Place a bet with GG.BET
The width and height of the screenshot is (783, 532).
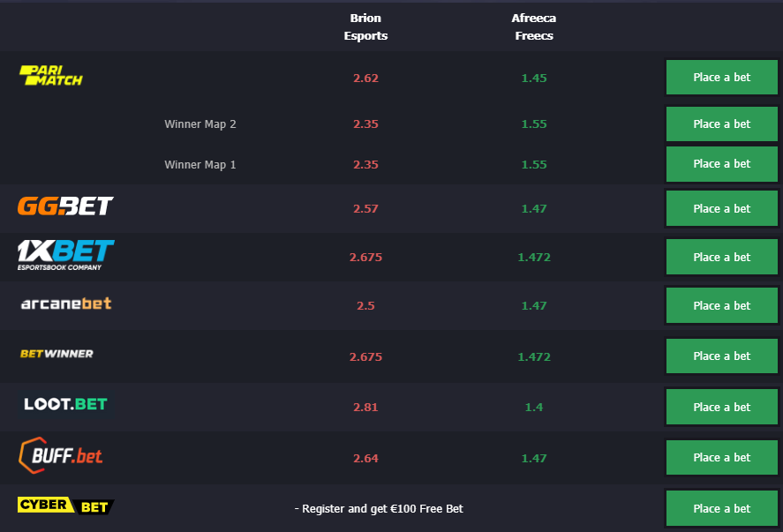click(x=721, y=208)
